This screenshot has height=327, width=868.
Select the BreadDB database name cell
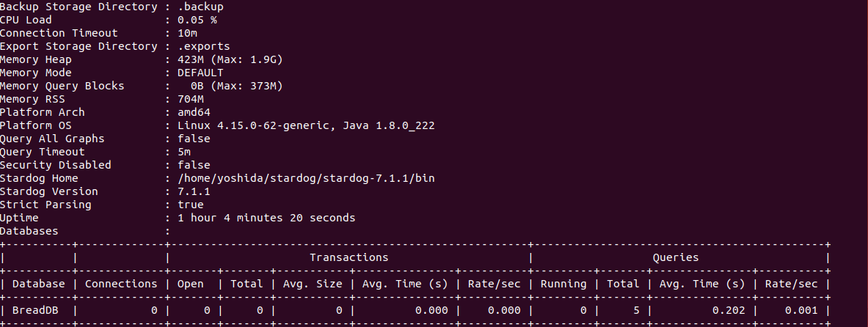(x=35, y=310)
